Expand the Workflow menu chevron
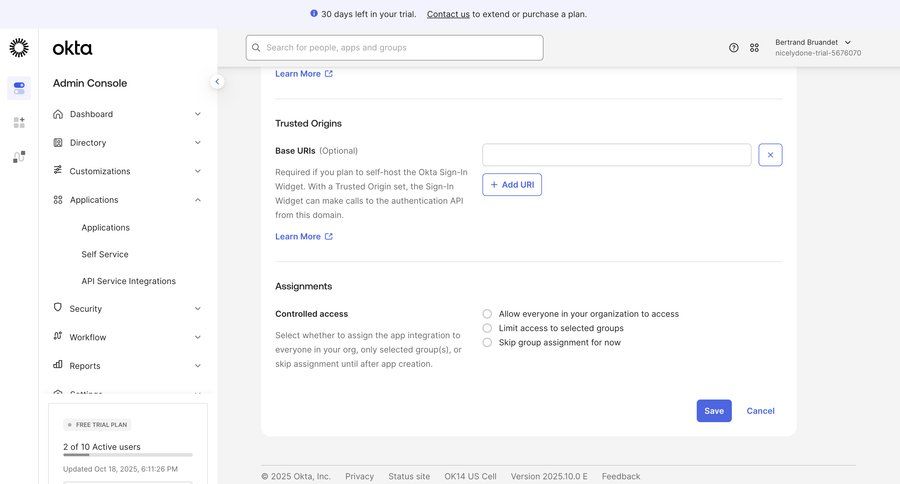This screenshot has width=900, height=484. 197,337
